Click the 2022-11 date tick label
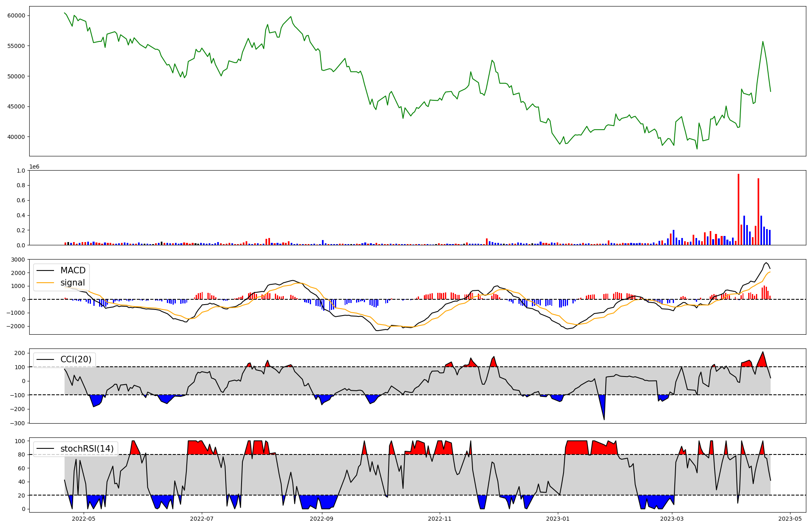 440,519
